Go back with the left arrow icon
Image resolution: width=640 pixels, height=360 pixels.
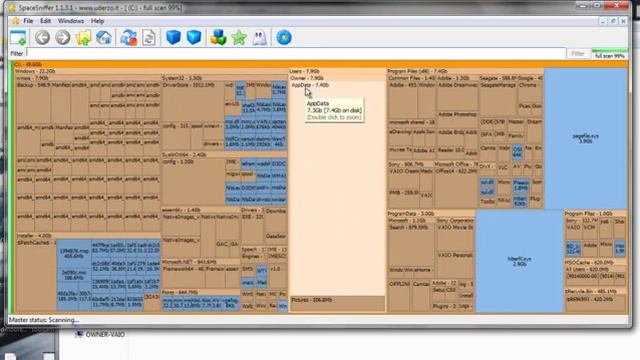point(42,38)
